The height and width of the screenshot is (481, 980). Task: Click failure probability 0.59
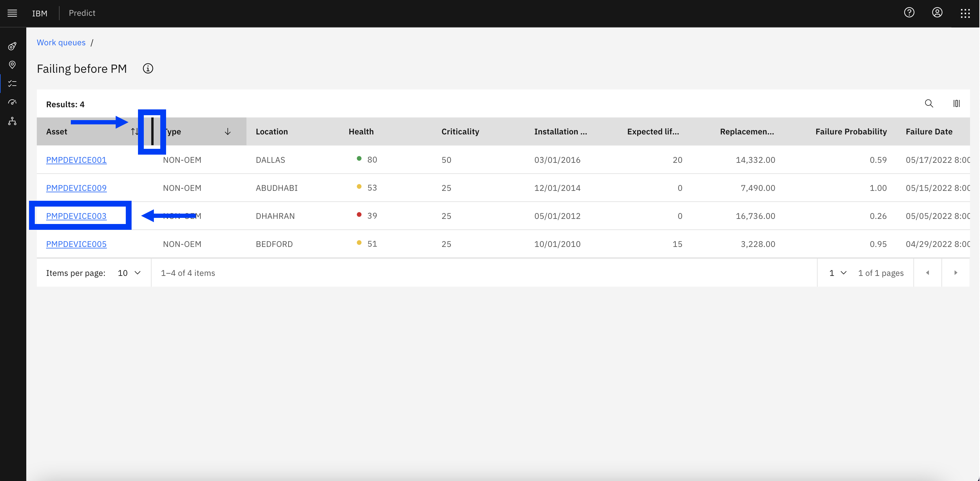(878, 160)
